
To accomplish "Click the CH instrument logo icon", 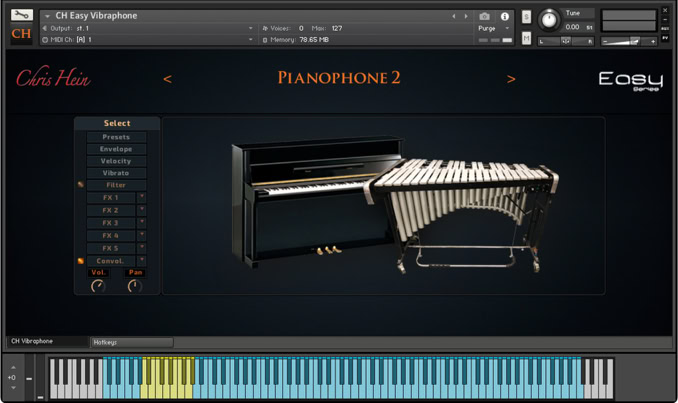I will (20, 35).
